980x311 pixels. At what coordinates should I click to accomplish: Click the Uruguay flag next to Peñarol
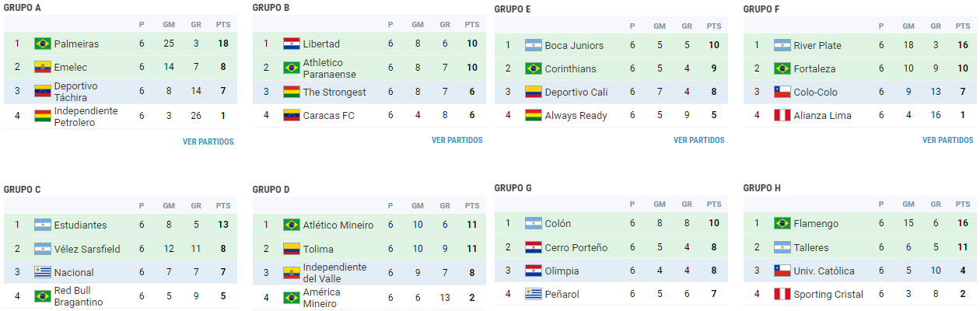[534, 293]
